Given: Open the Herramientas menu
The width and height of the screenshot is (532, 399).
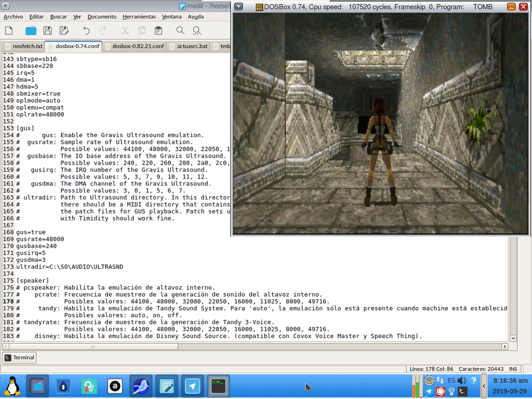Looking at the screenshot, I should point(139,16).
